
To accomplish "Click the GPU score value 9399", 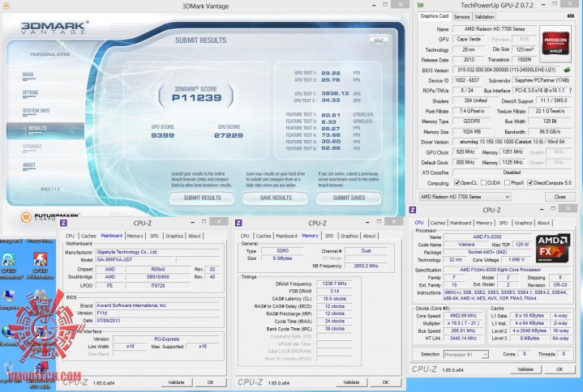I will pyautogui.click(x=162, y=135).
